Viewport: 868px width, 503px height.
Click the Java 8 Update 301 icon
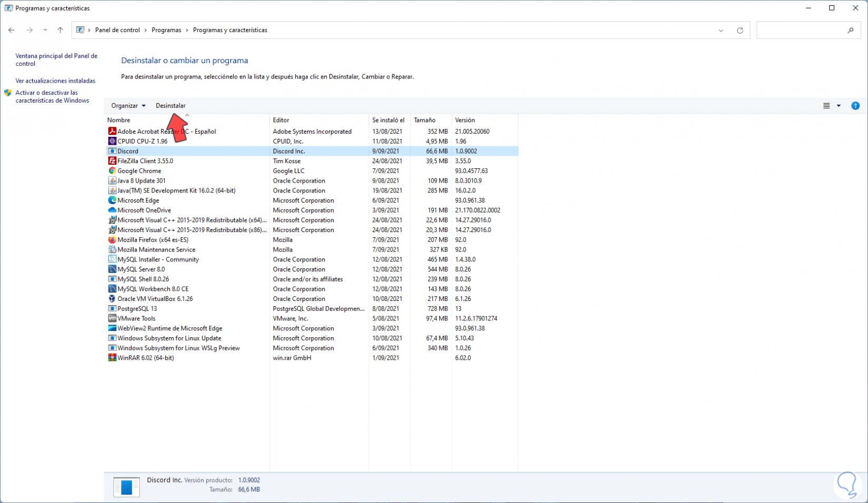[112, 180]
